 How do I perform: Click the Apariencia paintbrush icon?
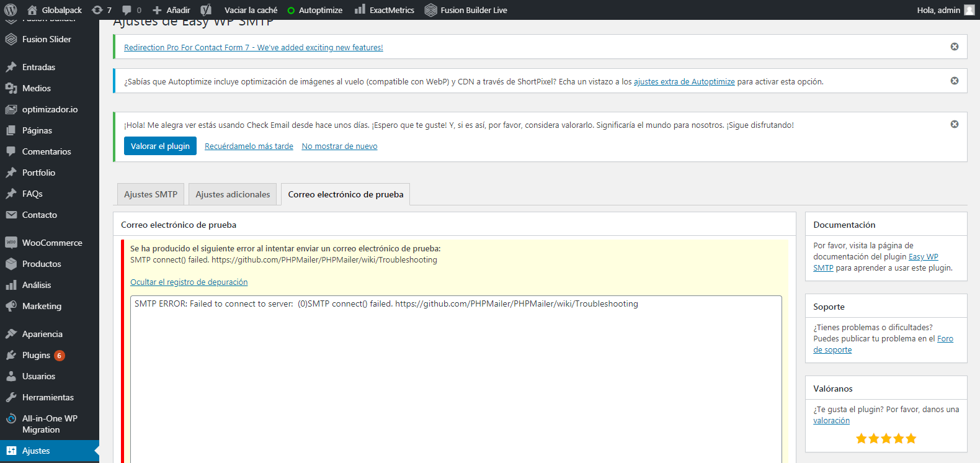click(x=11, y=334)
